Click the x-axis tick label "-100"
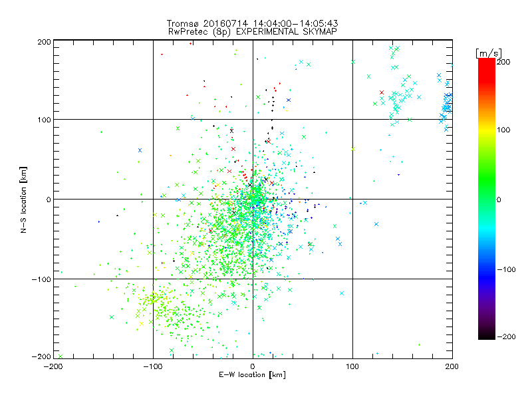Viewport: 532px width, 399px height. (153, 366)
